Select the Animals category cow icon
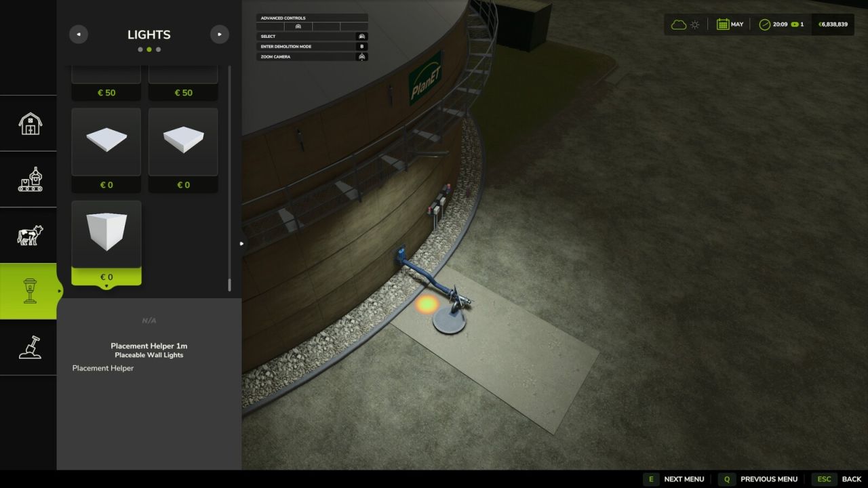The width and height of the screenshot is (868, 488). tap(30, 235)
